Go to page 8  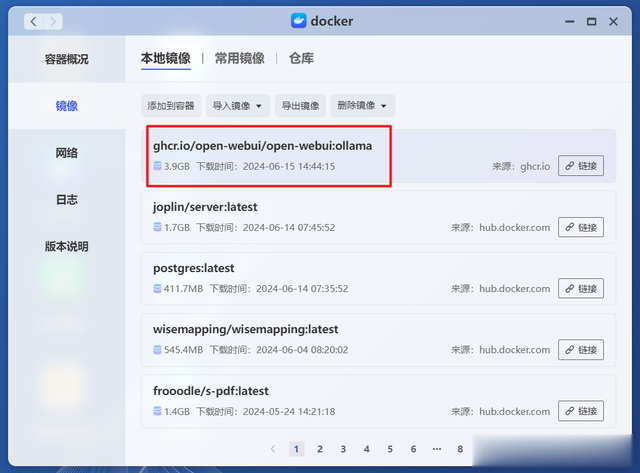[460, 449]
